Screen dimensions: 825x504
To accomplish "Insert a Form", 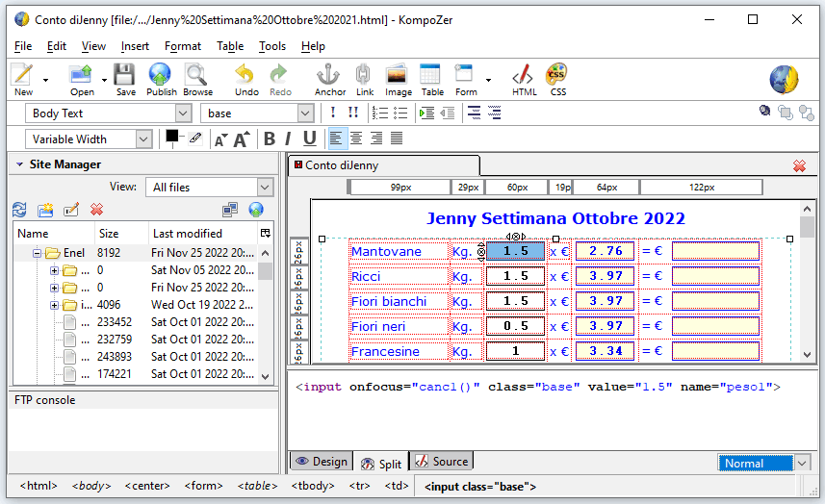I will click(466, 80).
